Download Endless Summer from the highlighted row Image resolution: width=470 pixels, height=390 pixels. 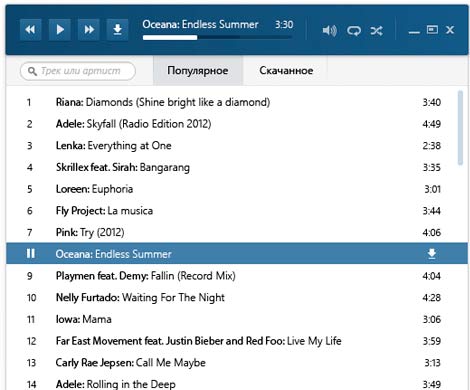pos(432,254)
